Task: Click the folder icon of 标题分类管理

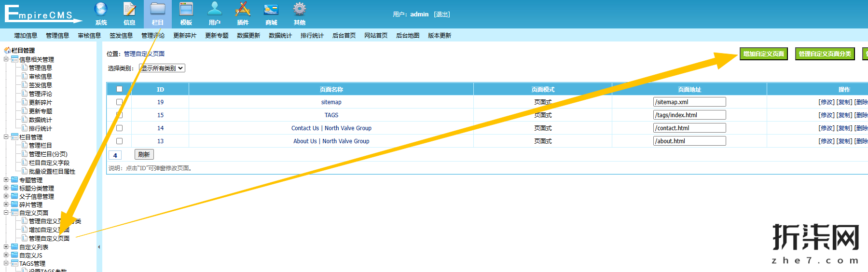Action: pyautogui.click(x=15, y=188)
